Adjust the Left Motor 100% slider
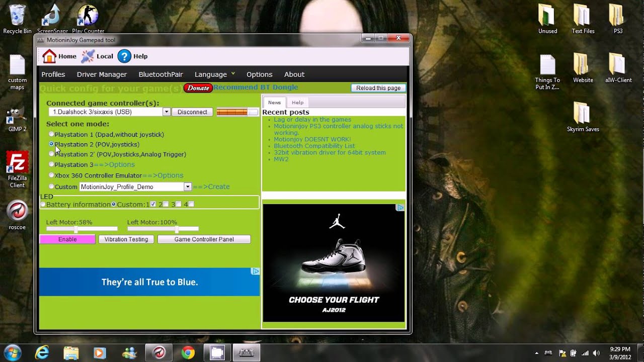644x362 pixels. pyautogui.click(x=163, y=229)
